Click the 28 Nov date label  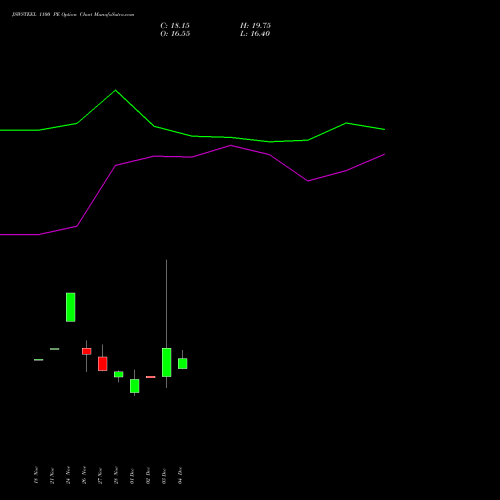click(x=116, y=476)
